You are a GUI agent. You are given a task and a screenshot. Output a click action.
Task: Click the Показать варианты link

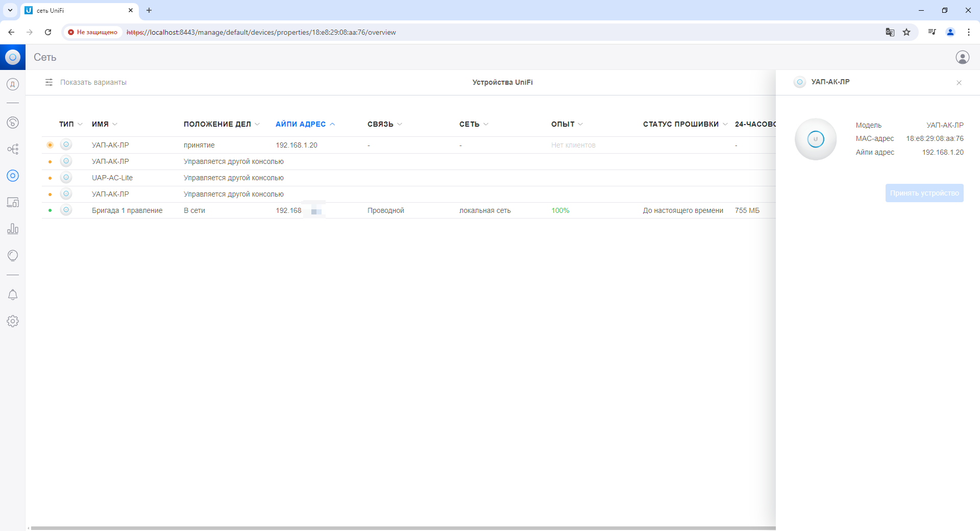coord(93,82)
